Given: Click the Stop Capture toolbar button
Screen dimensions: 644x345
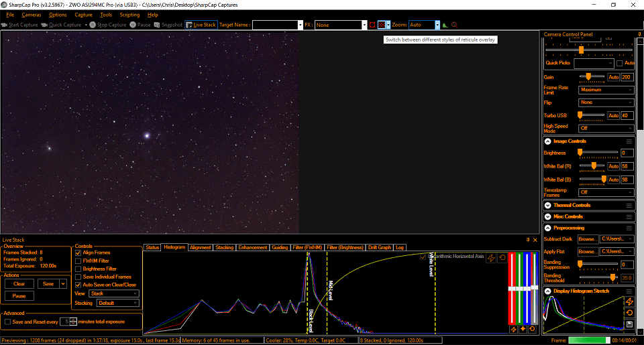Looking at the screenshot, I should [108, 25].
